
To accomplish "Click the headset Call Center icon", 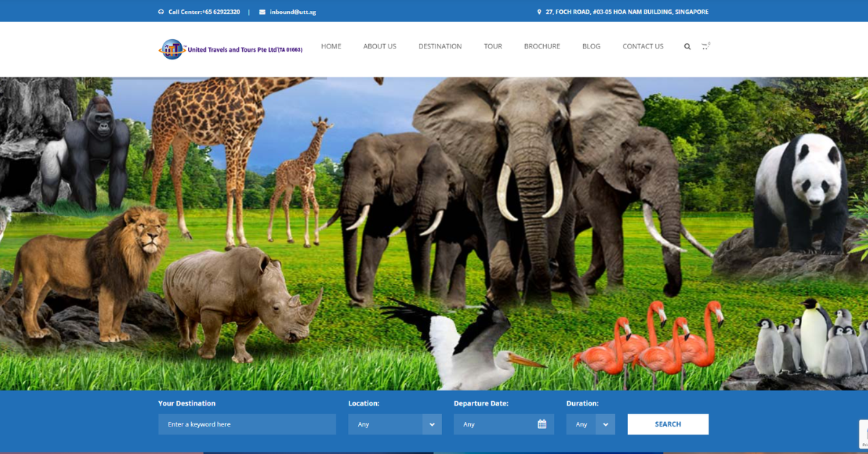I will tap(161, 12).
